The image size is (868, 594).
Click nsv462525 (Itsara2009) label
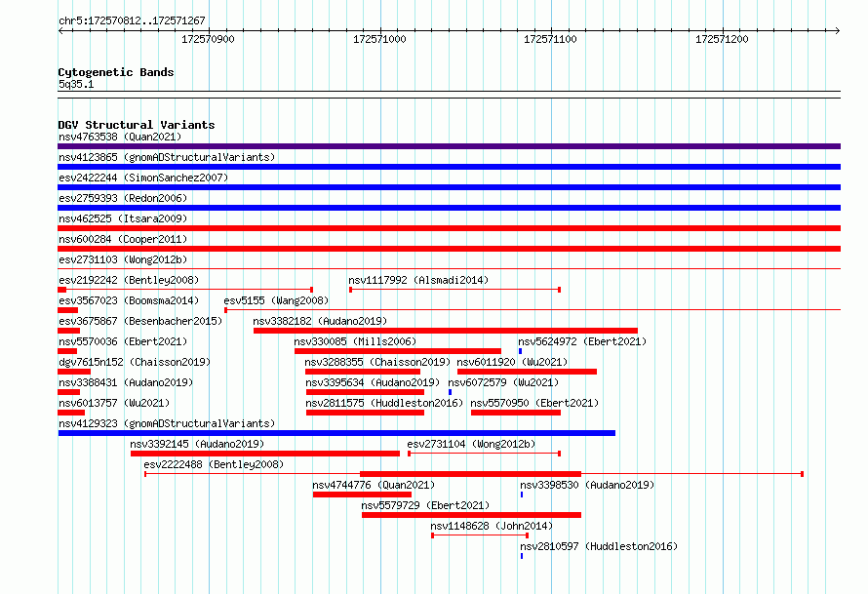point(123,218)
